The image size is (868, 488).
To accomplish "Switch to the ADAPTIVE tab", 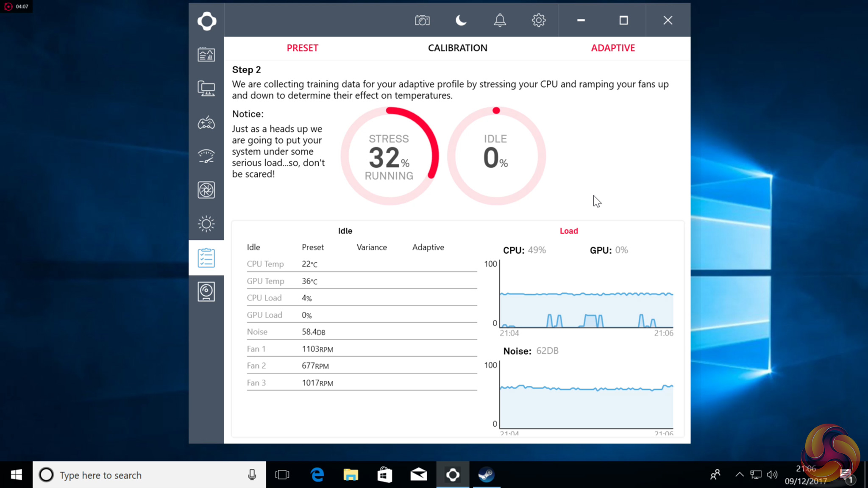I will coord(613,48).
